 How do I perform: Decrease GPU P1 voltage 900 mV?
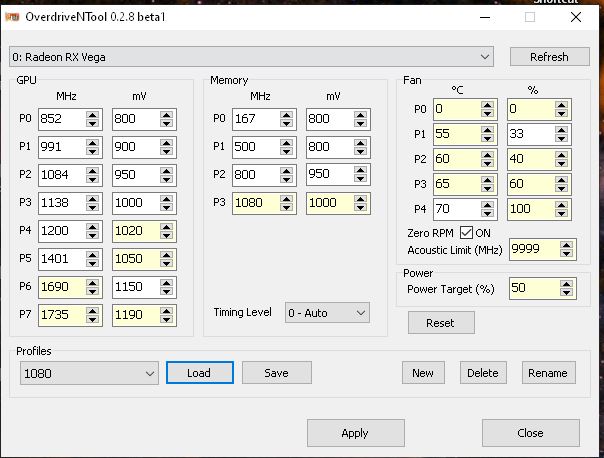(166, 151)
